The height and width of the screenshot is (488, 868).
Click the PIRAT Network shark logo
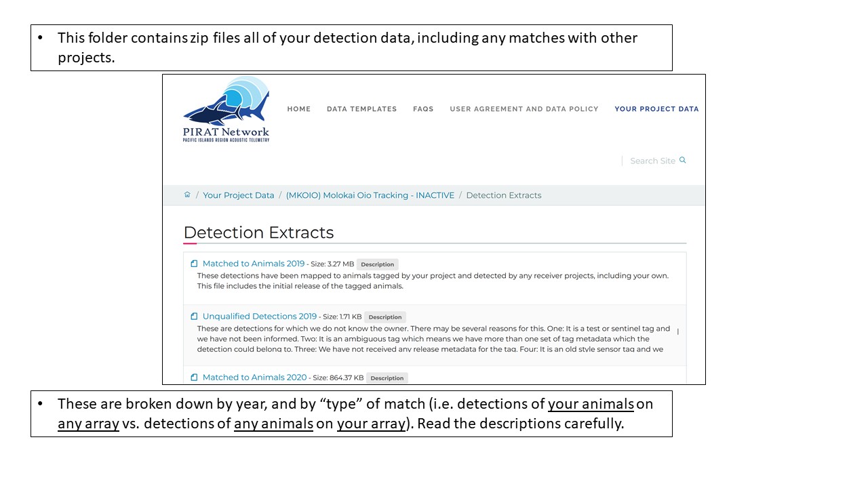(226, 109)
